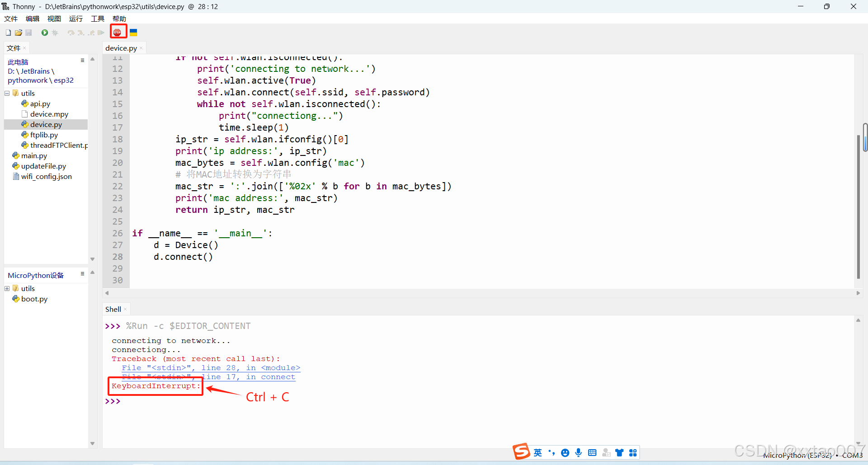
Task: Toggle 英/中 language on the input bar
Action: [x=538, y=452]
